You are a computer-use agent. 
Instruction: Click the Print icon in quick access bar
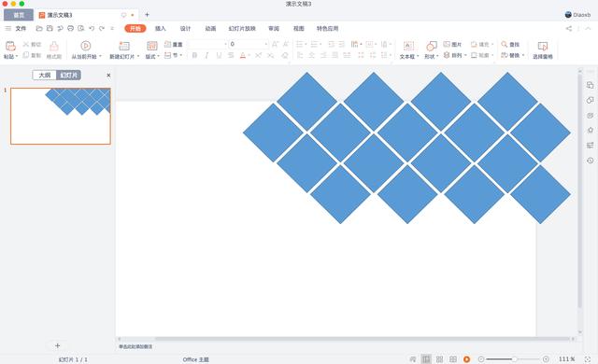[x=71, y=29]
